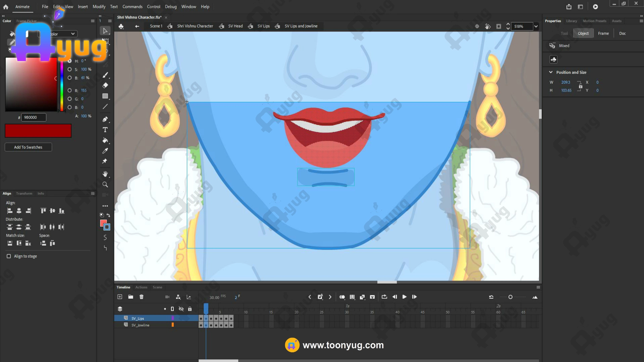Toggle loop playback in timeline

384,297
